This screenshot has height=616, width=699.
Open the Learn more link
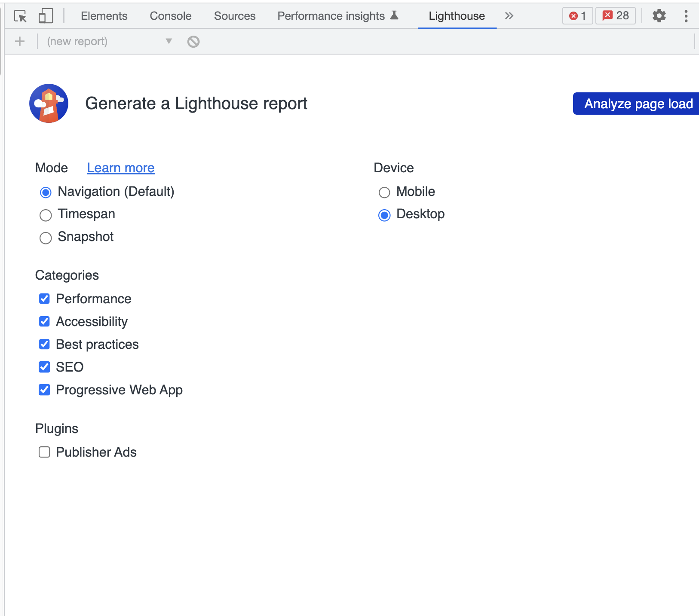121,168
